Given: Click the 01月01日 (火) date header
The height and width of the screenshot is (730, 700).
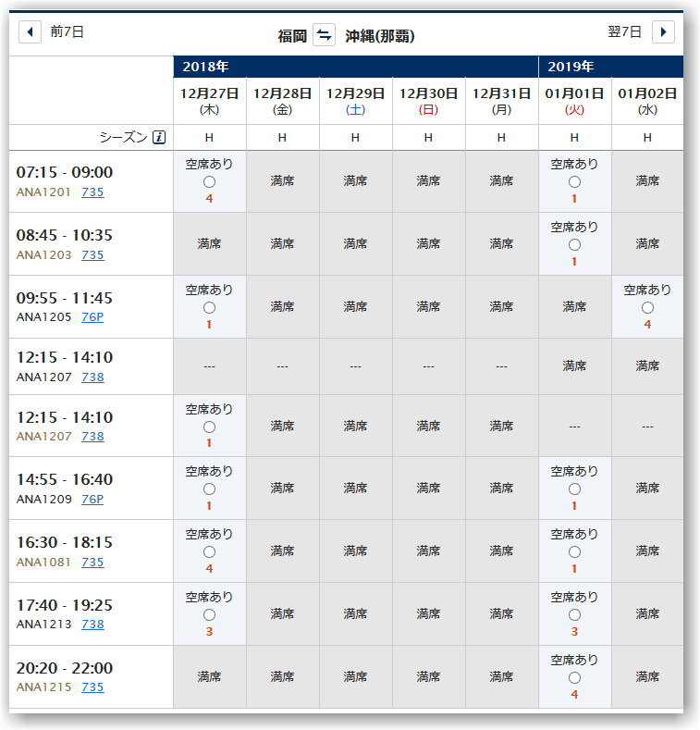Looking at the screenshot, I should [574, 101].
